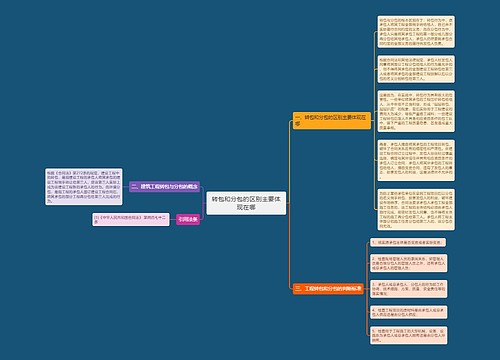Open the 《中华人民共和国合同法》 citation node
Viewport: 500px width, 360px height.
click(x=131, y=219)
